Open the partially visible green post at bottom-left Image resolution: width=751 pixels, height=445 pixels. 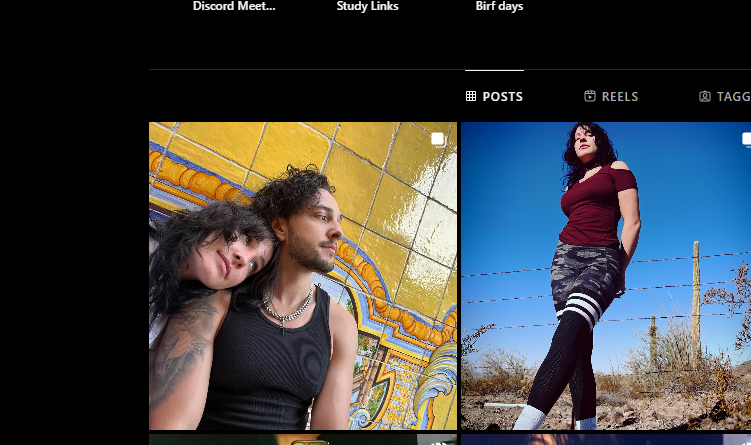pyautogui.click(x=303, y=440)
